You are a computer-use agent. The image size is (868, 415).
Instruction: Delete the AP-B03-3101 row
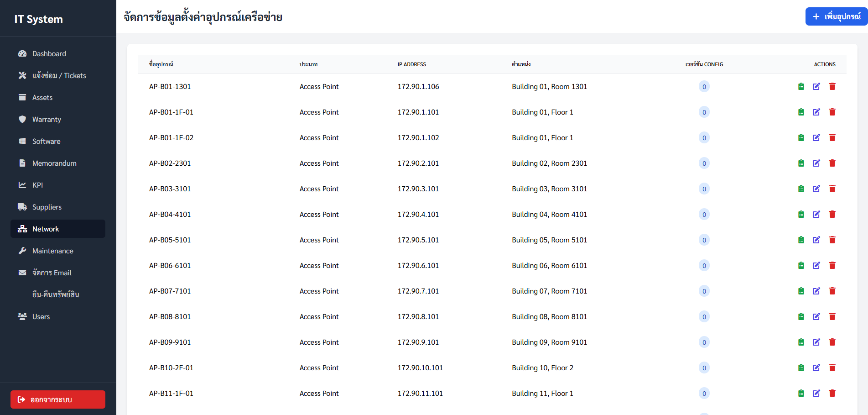click(832, 189)
